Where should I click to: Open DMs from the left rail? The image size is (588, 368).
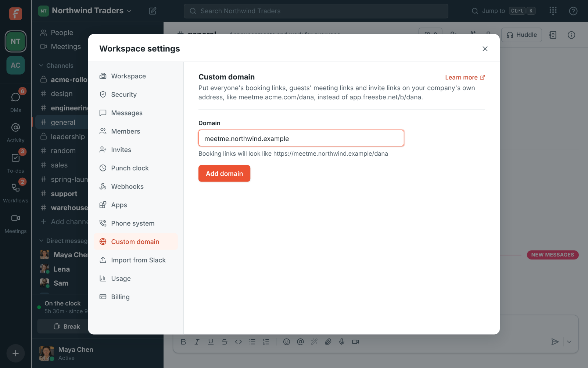coord(15,101)
